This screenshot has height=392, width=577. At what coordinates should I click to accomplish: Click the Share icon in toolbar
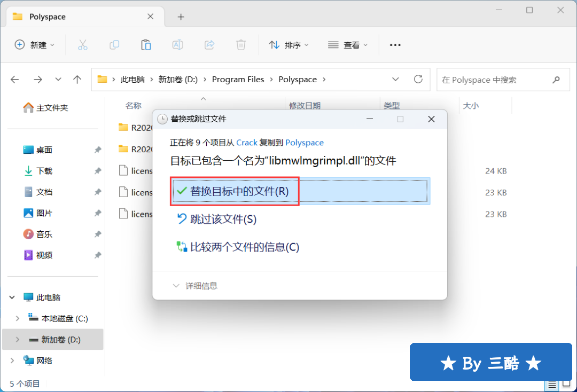[209, 45]
